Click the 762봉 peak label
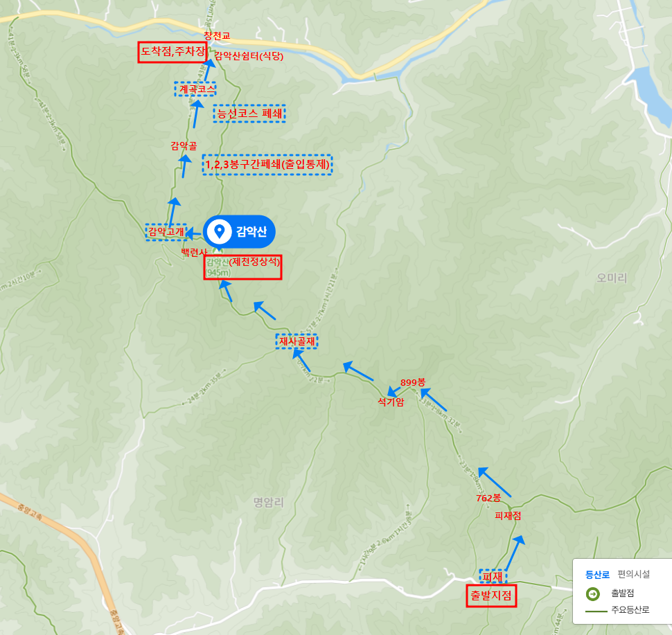672x635 pixels. 488,498
